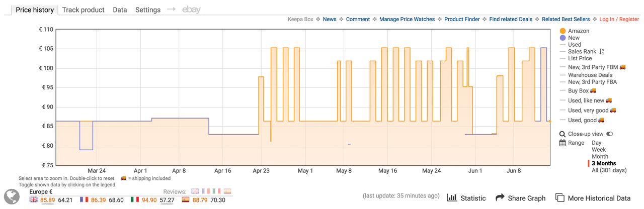Click the UK flag price row icon

coord(33,199)
